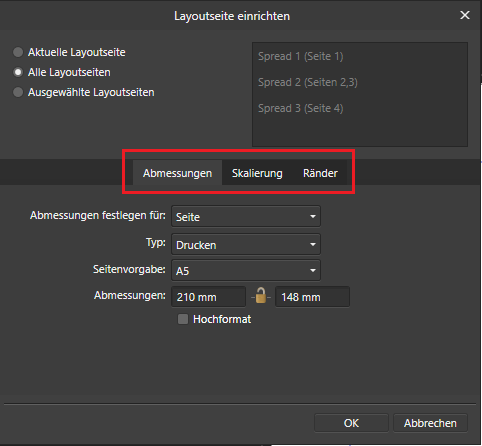Enable the Hochformat checkbox

183,319
